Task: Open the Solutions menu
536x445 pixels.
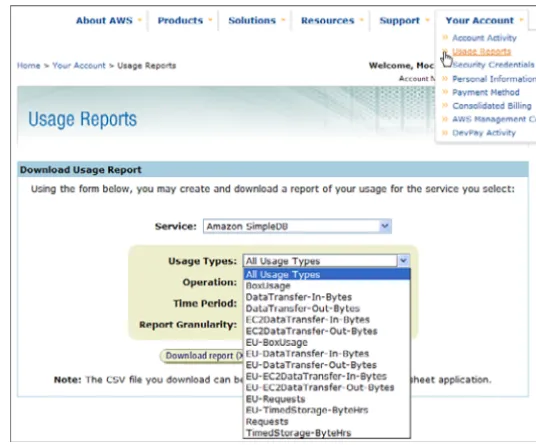Action: 252,21
